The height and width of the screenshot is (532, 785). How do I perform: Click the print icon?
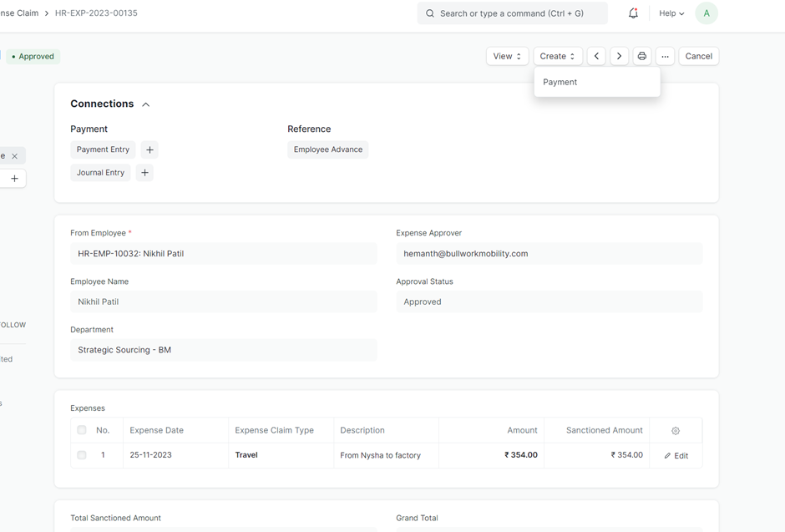point(641,56)
